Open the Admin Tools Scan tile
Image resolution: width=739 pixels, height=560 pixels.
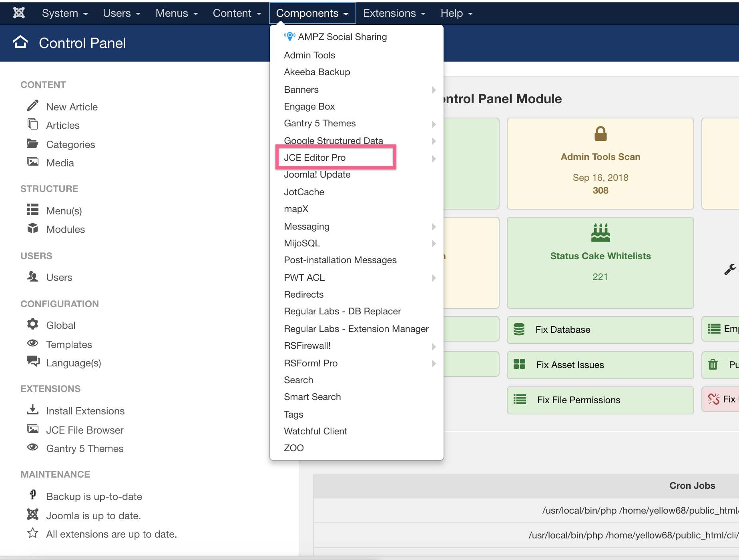pos(600,163)
